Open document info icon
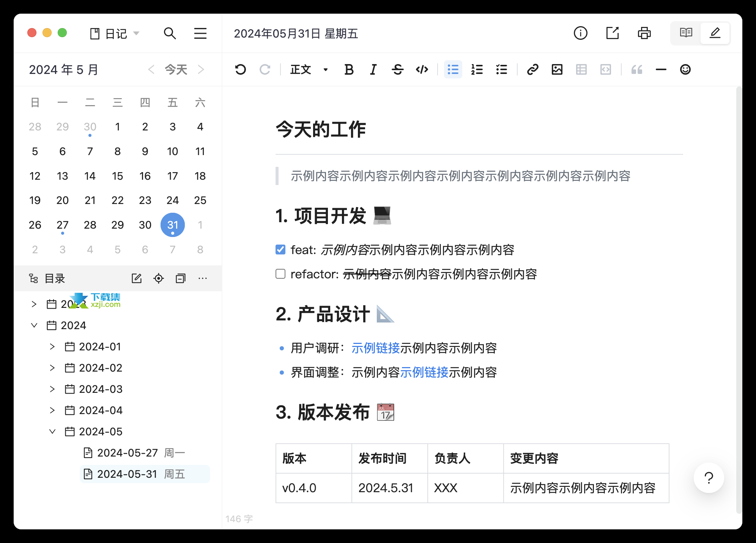This screenshot has width=756, height=543. [x=580, y=33]
